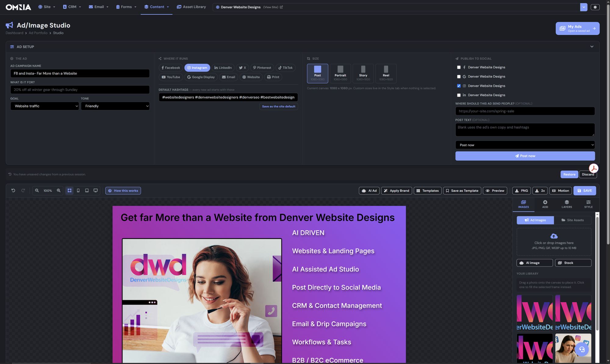Enable Google Denver Website Designs publishing checkbox
Screen dimensions: 610x364
pos(459,76)
